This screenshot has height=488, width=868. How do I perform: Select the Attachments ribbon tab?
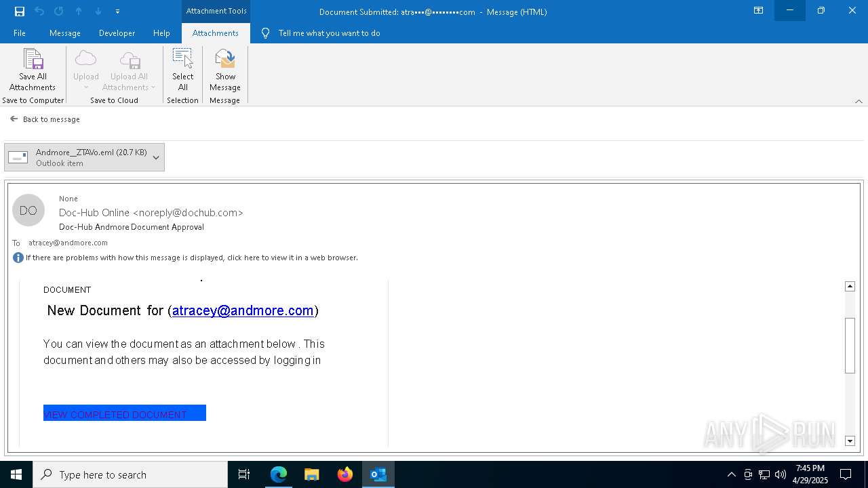click(x=216, y=33)
